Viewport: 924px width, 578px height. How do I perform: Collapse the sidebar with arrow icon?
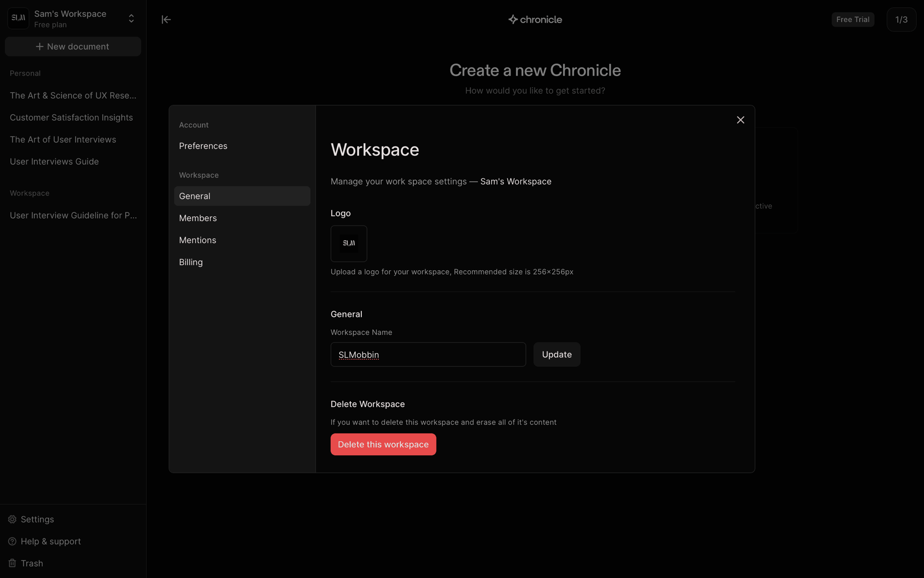tap(166, 19)
